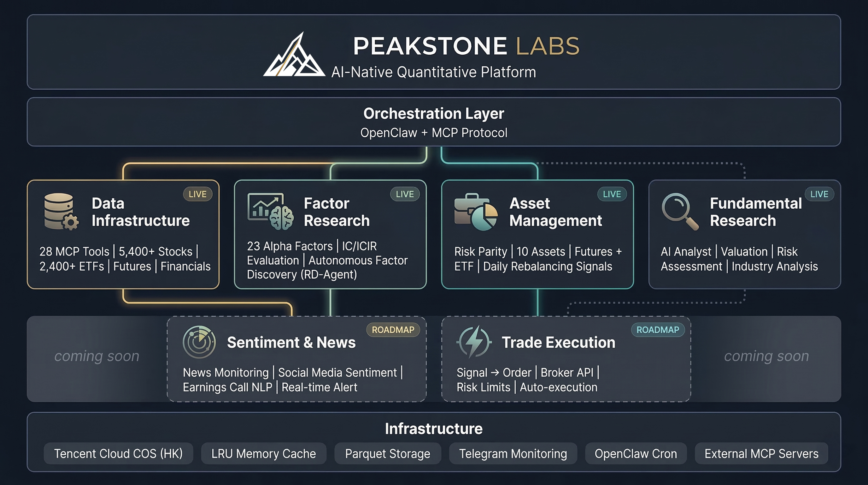Click the Telegram Monitoring infrastructure entry
This screenshot has height=485, width=868.
point(513,453)
